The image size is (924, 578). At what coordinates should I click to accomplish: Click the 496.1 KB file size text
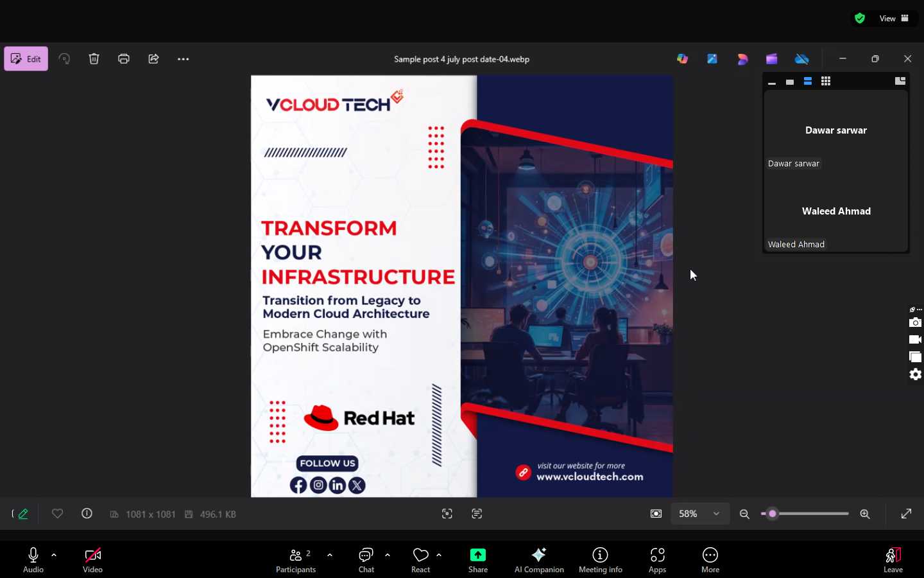pos(218,514)
